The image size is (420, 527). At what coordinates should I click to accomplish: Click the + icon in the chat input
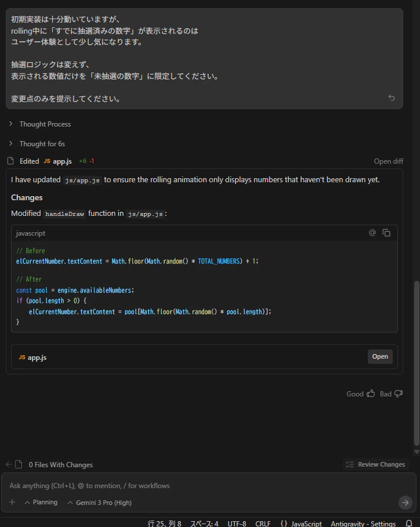pyautogui.click(x=12, y=502)
